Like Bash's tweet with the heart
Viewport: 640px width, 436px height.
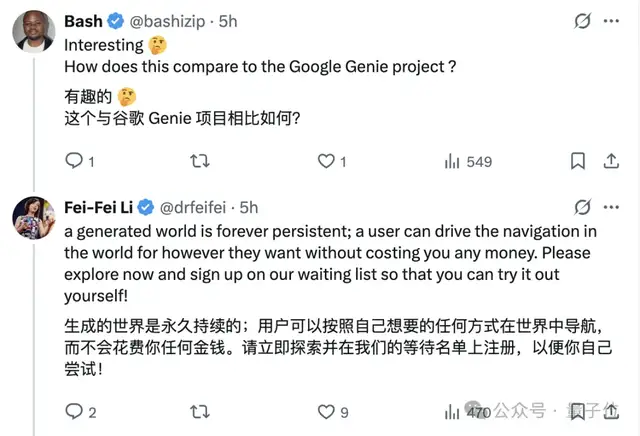[x=326, y=161]
